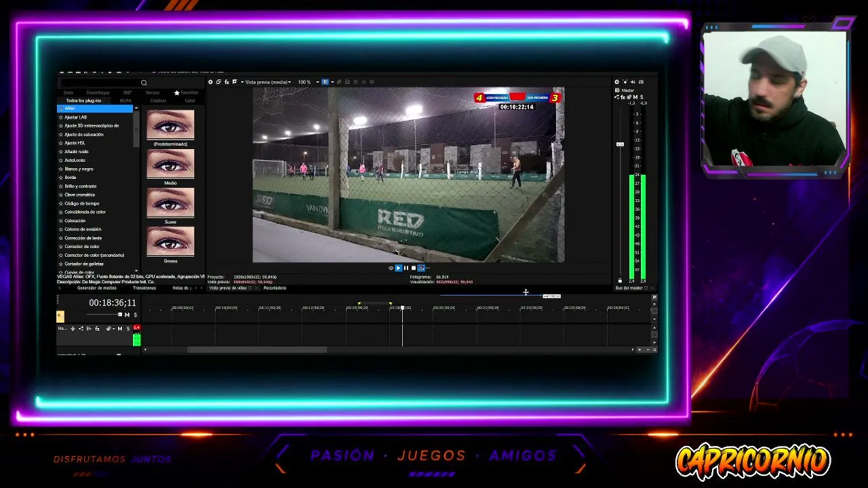Viewport: 868px width, 488px height.
Task: Toggle favorite star for Código de tiempo
Action: click(61, 203)
